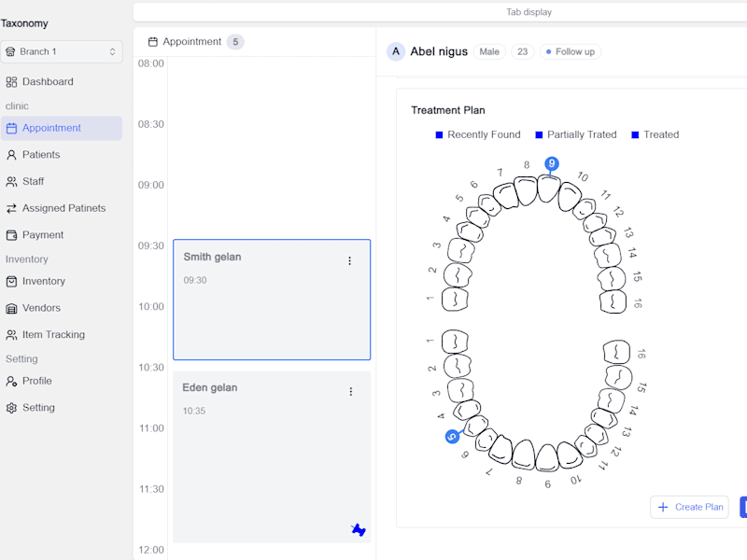The width and height of the screenshot is (747, 560).
Task: Open options menu for Eden gelan appointment
Action: (351, 391)
